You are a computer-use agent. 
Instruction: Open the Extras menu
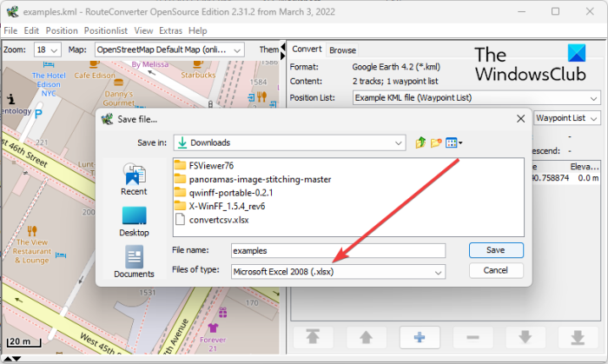pos(170,30)
